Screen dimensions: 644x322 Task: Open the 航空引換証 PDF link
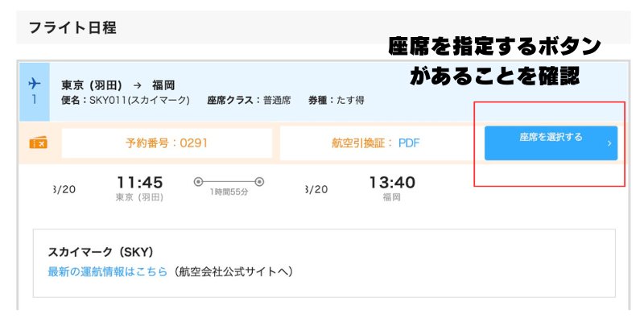[x=409, y=143]
